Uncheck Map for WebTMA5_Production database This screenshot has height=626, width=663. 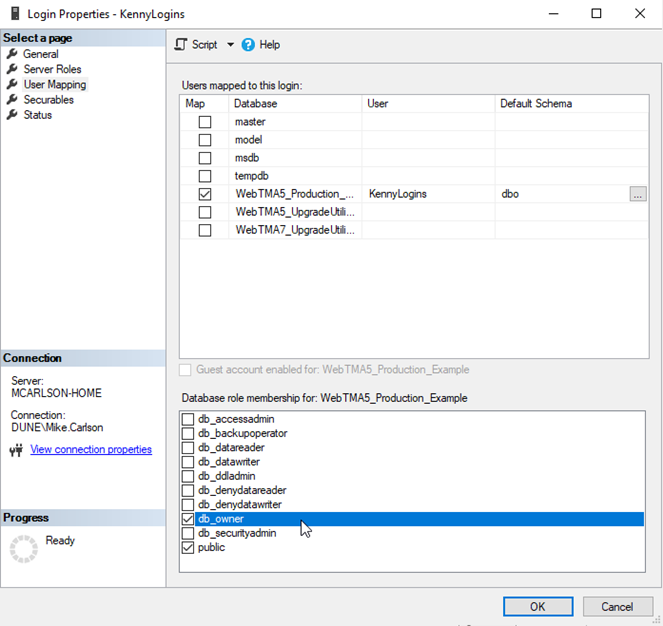pyautogui.click(x=205, y=194)
